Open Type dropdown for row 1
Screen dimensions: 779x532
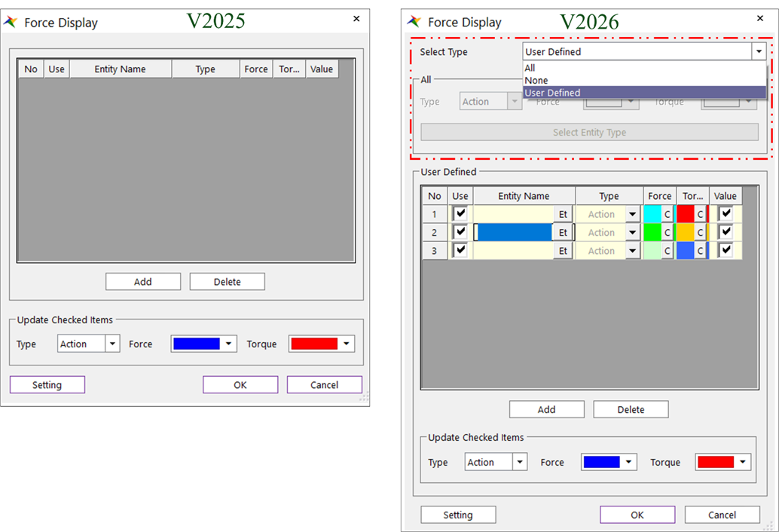point(632,214)
